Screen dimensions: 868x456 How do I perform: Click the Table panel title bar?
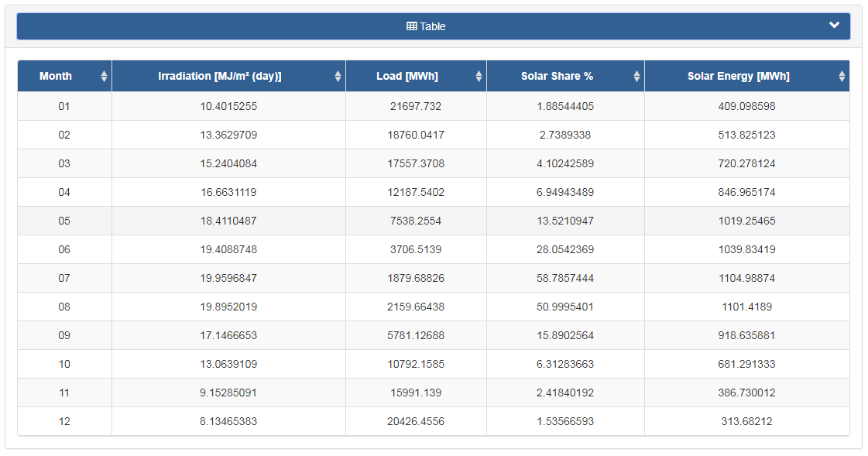(x=434, y=26)
